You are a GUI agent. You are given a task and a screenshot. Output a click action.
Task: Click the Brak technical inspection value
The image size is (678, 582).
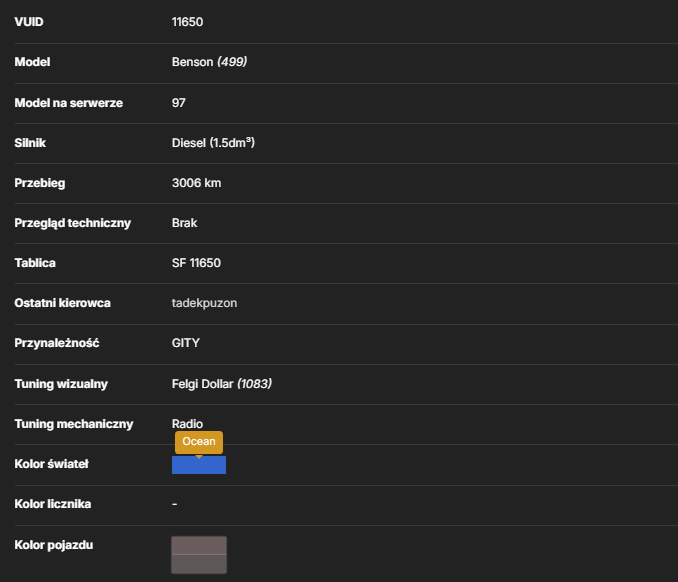tap(184, 223)
